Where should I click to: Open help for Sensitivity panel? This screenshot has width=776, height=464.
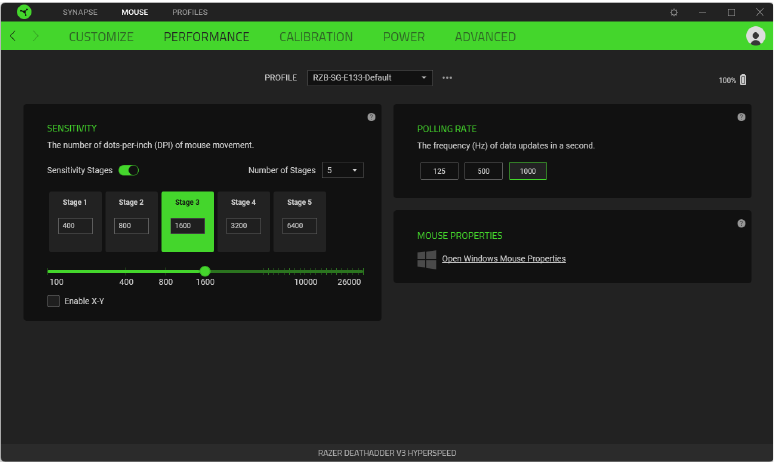coord(372,117)
